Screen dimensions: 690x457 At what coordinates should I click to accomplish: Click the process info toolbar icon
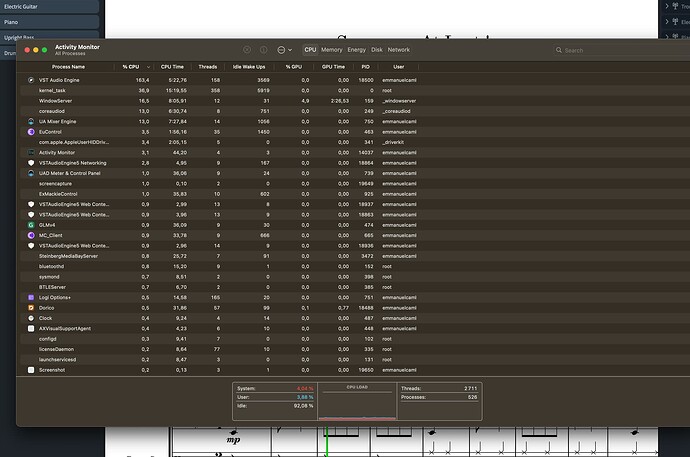[263, 50]
